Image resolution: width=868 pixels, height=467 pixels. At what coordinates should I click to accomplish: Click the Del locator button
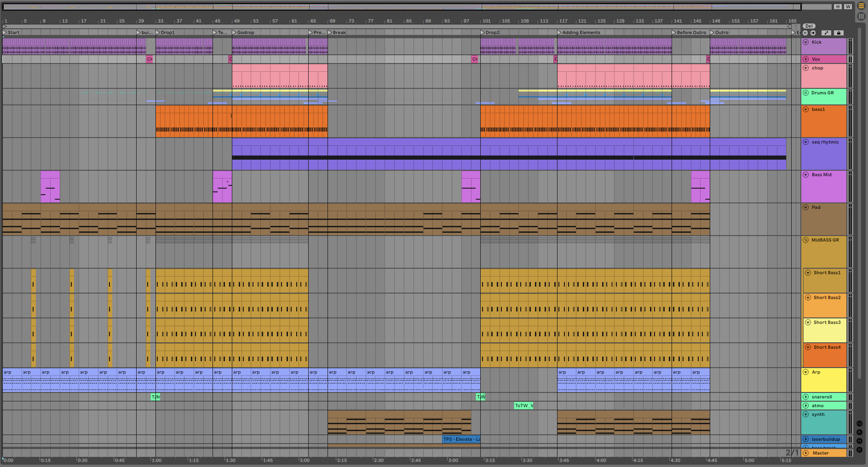coord(809,26)
